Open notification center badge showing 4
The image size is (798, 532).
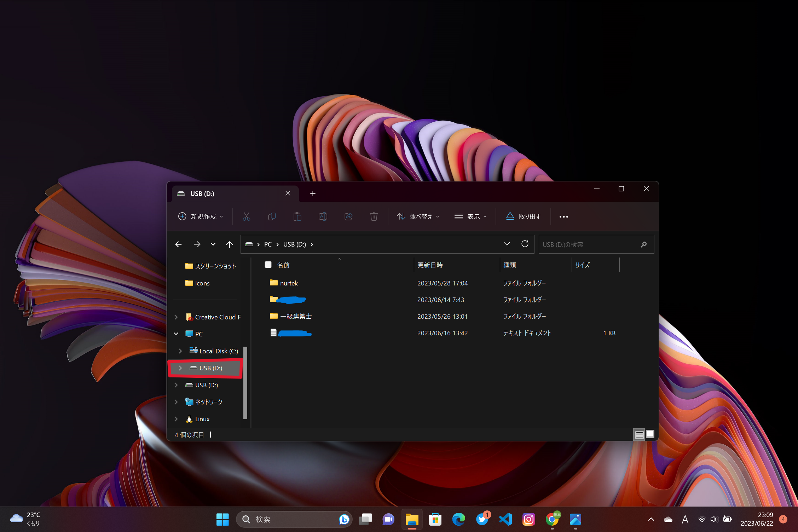(783, 519)
